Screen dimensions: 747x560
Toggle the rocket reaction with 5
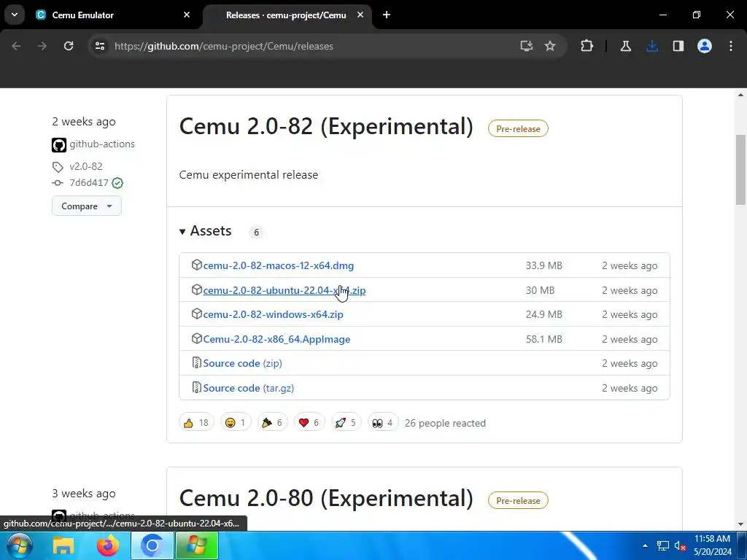[346, 423]
